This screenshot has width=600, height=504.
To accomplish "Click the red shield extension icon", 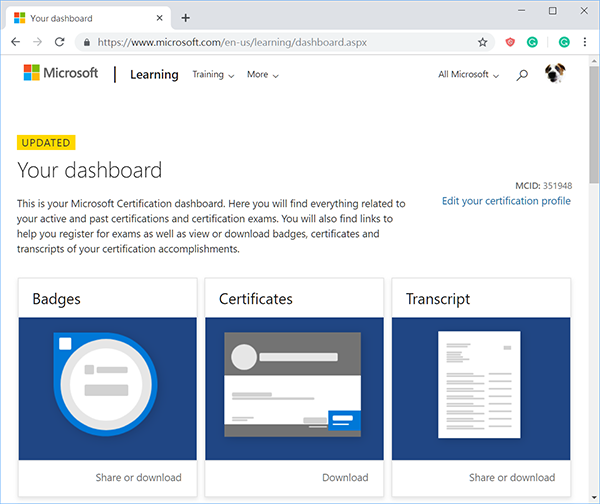I will 510,43.
